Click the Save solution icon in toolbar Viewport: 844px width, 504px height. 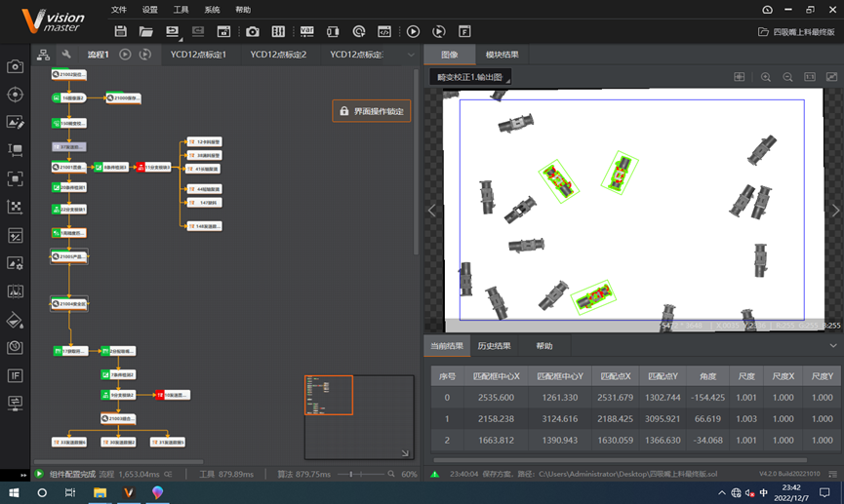(x=121, y=32)
